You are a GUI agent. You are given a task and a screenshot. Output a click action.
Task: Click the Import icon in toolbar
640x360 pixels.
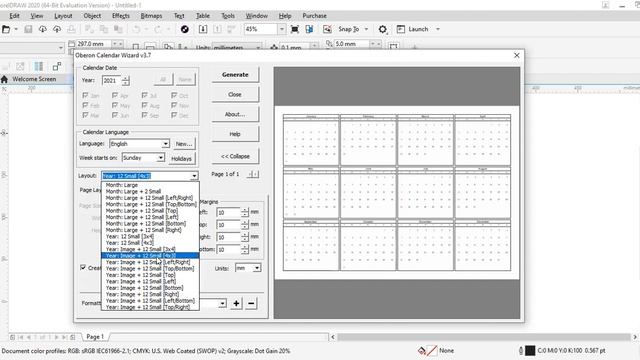pos(203,29)
